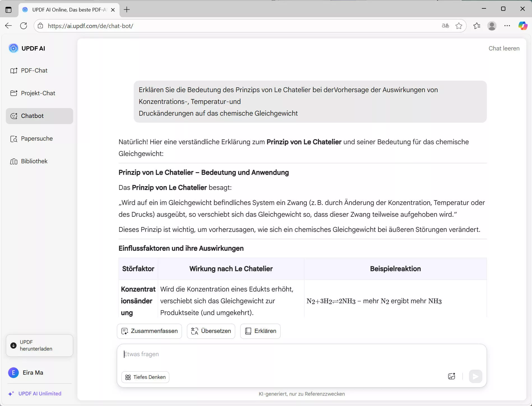Click the Zusammenfassen button

coord(149,331)
